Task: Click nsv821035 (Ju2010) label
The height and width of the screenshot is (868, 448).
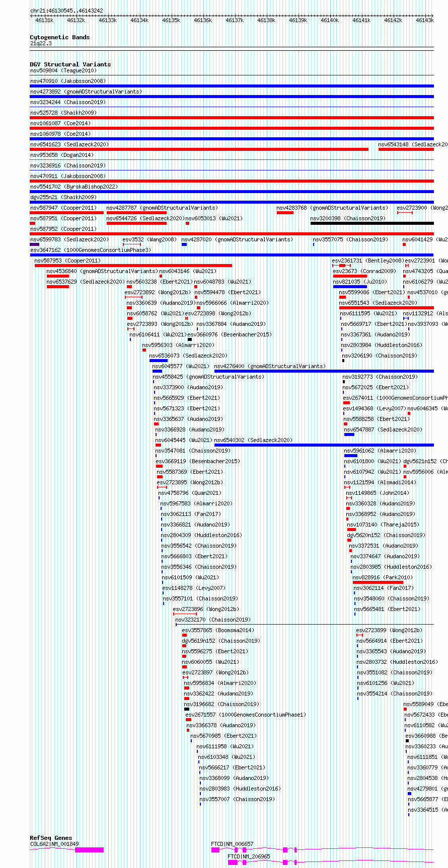Action: (x=360, y=282)
